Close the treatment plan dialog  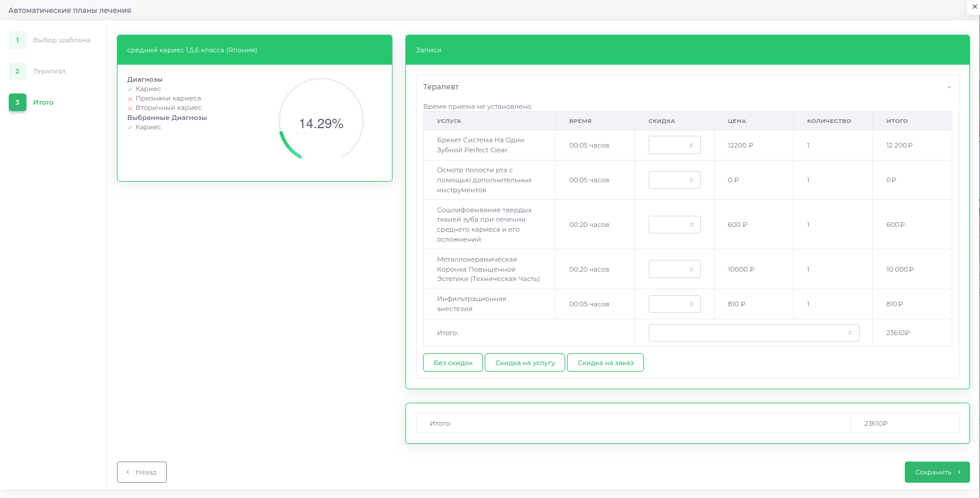coord(975,6)
